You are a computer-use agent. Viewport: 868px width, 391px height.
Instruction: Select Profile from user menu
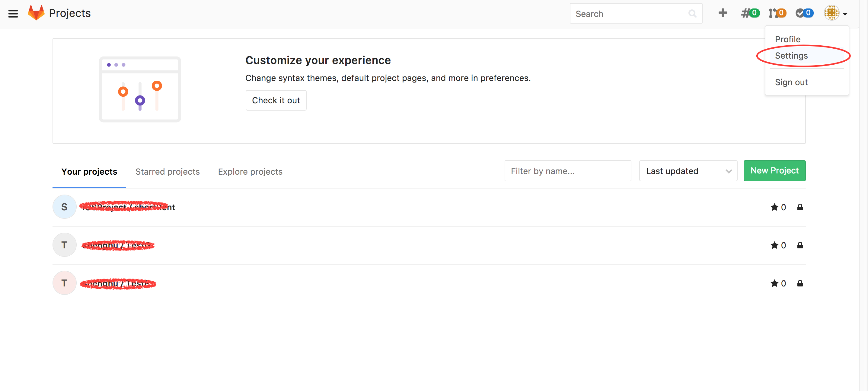click(x=787, y=39)
